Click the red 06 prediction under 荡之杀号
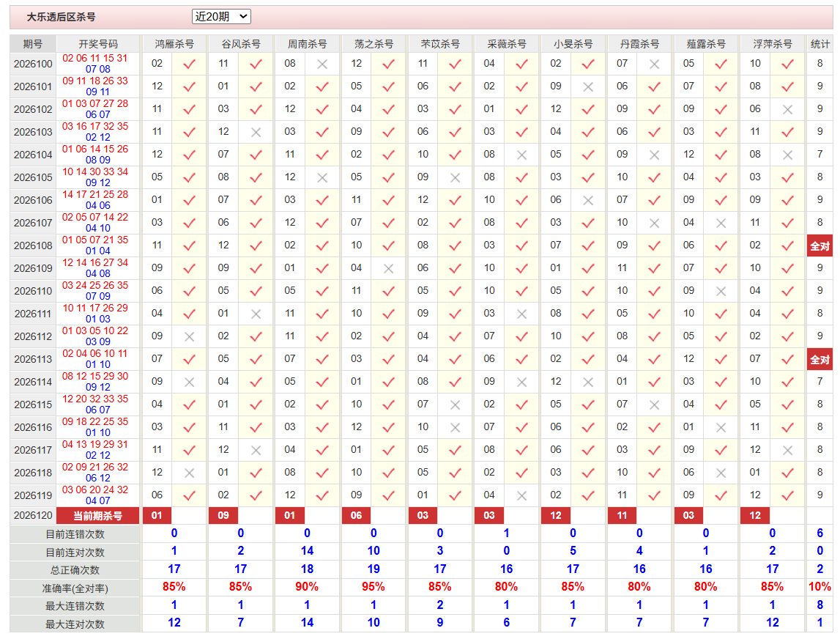 pos(356,516)
